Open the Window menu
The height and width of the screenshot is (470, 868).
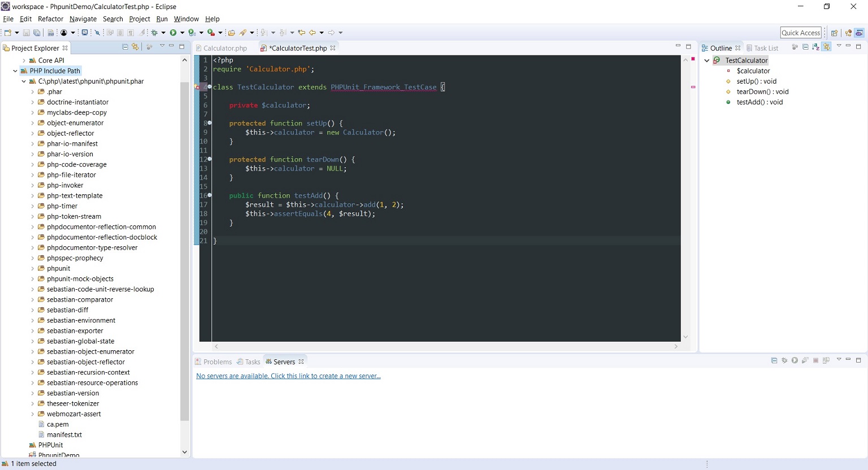coord(186,19)
